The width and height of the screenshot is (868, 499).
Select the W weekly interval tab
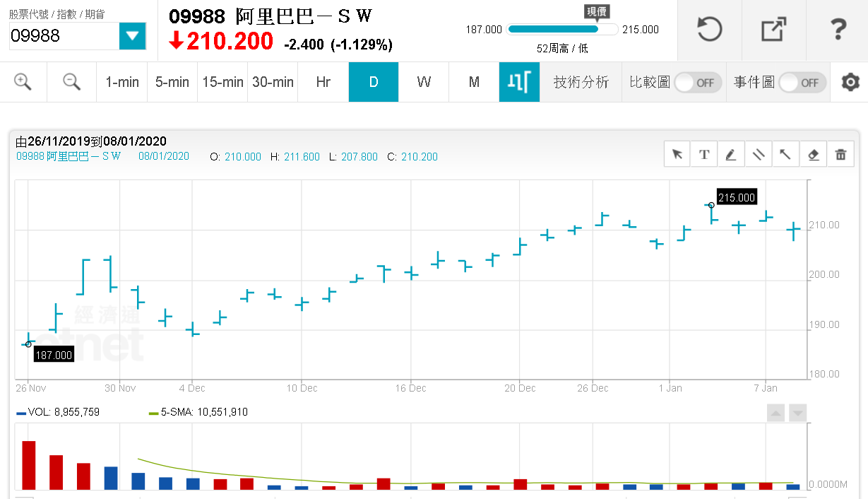424,82
